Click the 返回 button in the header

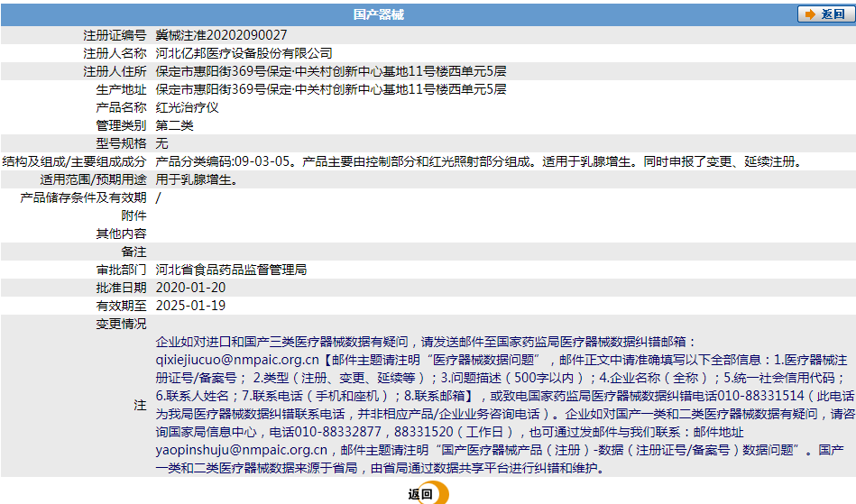[x=825, y=14]
